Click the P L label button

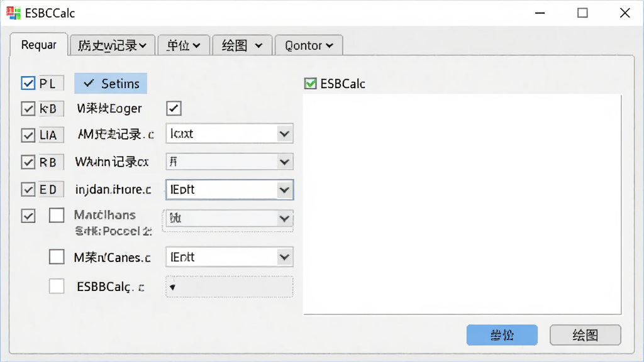52,84
